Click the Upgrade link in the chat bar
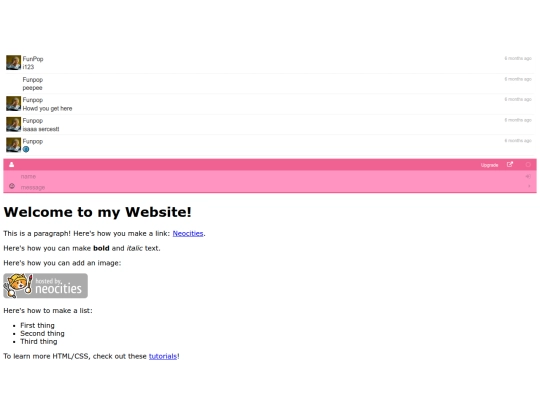 (x=489, y=165)
